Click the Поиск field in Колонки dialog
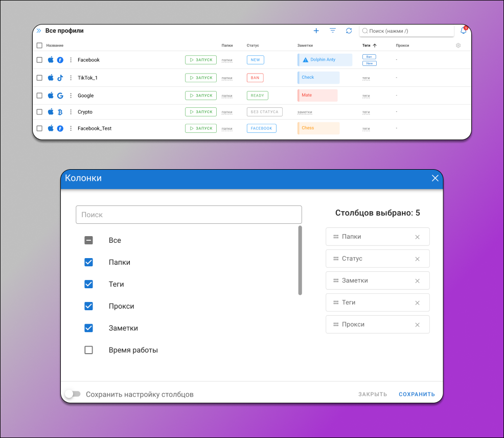This screenshot has height=438, width=504. tap(189, 215)
